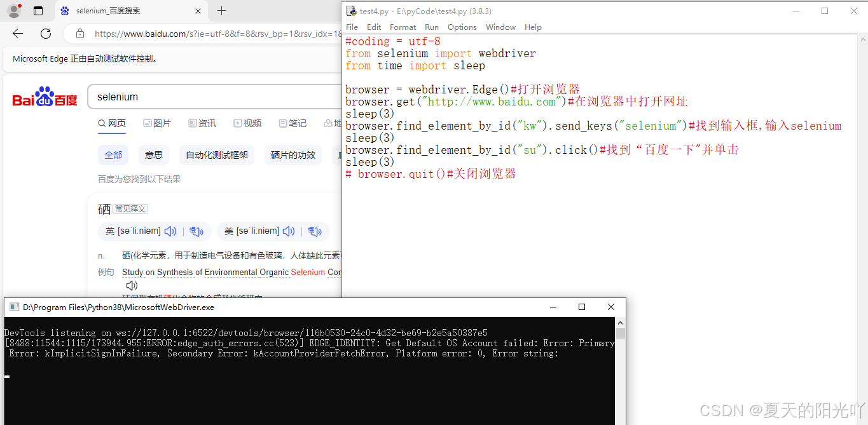Image resolution: width=868 pixels, height=425 pixels.
Task: Play American pronunciation speaker icon
Action: pyautogui.click(x=289, y=231)
